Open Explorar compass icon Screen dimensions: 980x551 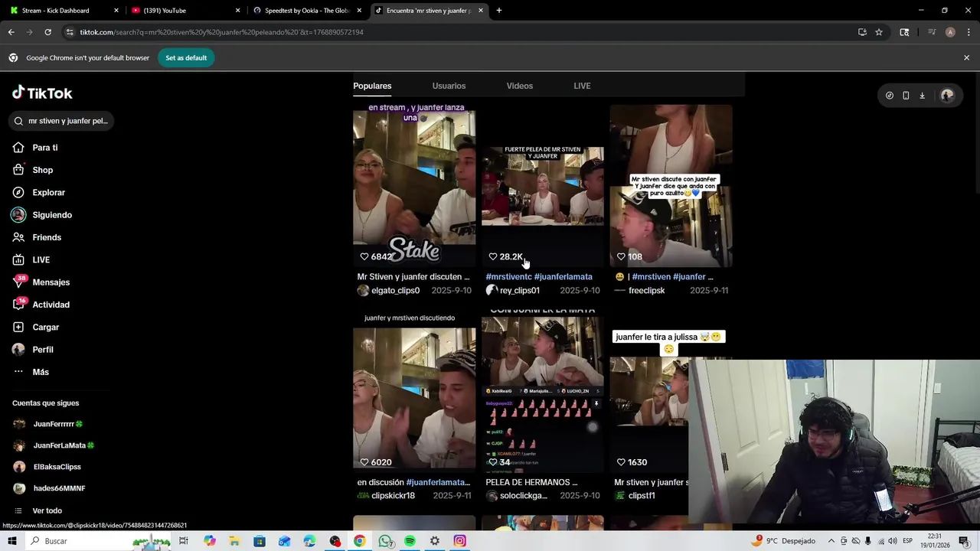tap(18, 192)
